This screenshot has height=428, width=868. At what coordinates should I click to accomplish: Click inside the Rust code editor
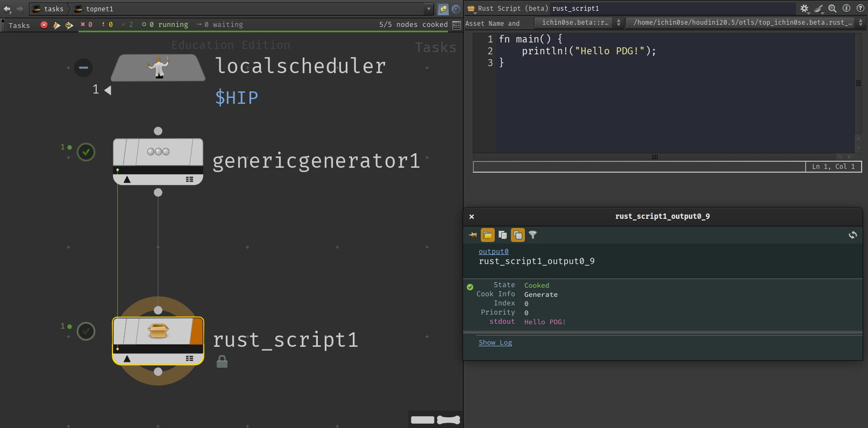tap(675, 94)
